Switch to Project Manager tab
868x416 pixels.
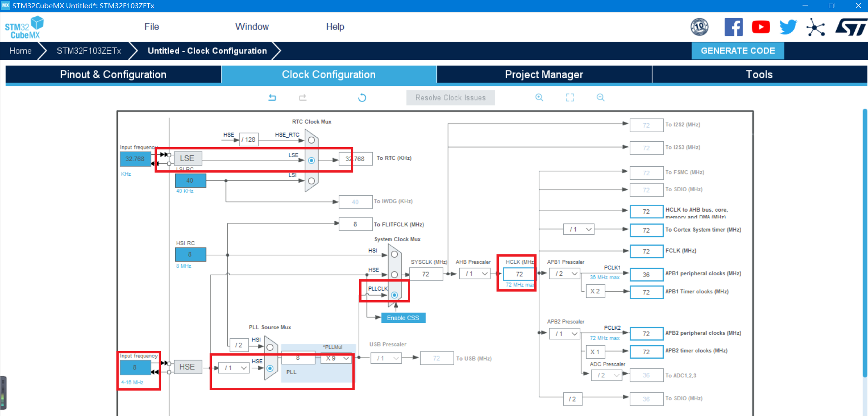pos(544,74)
